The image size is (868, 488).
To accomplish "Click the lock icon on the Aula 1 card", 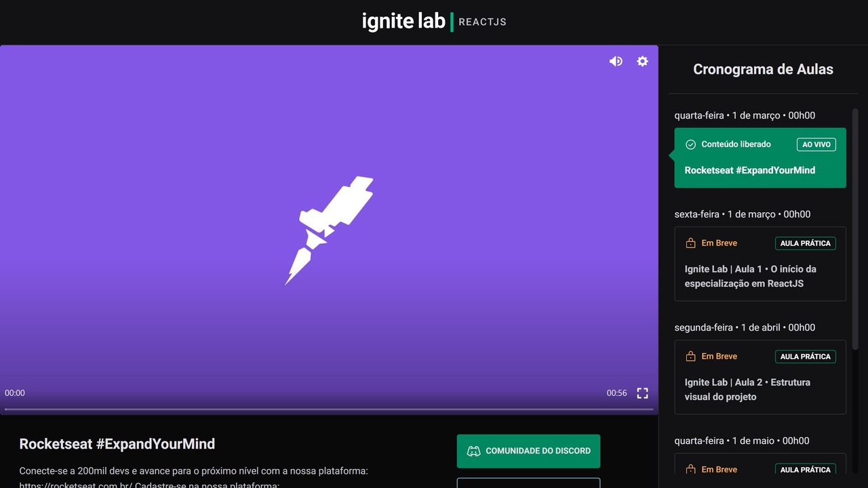I will click(691, 243).
